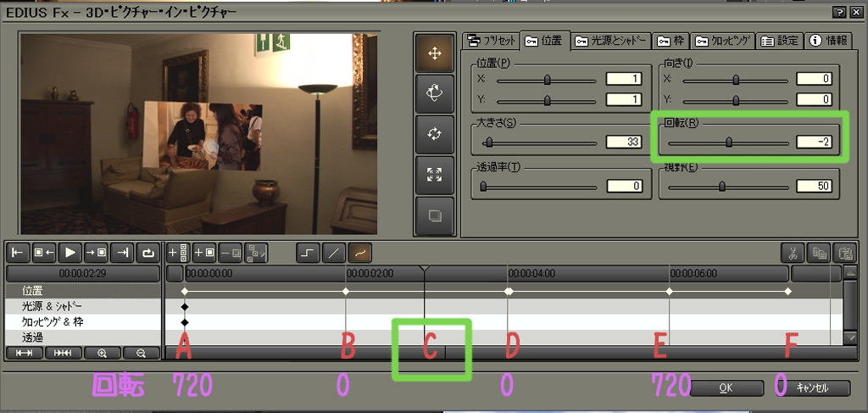The image size is (868, 413).
Task: Confirm with the OK button
Action: [x=726, y=388]
